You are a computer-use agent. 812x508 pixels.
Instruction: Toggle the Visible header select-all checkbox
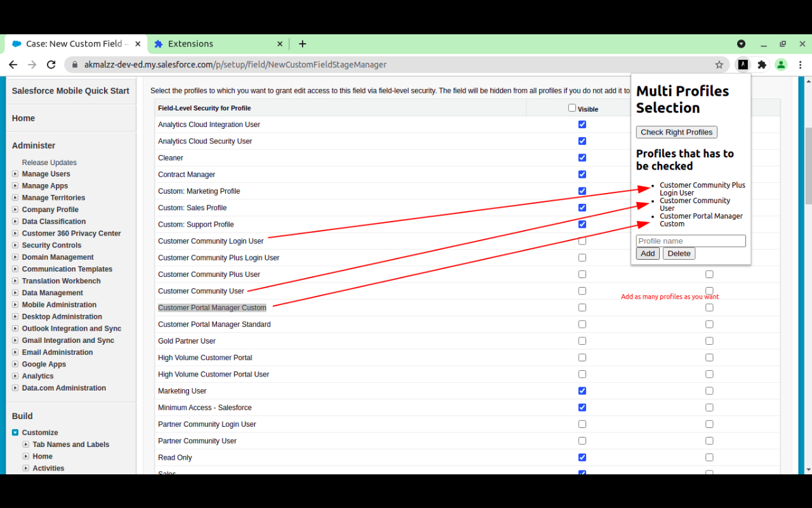pyautogui.click(x=572, y=108)
